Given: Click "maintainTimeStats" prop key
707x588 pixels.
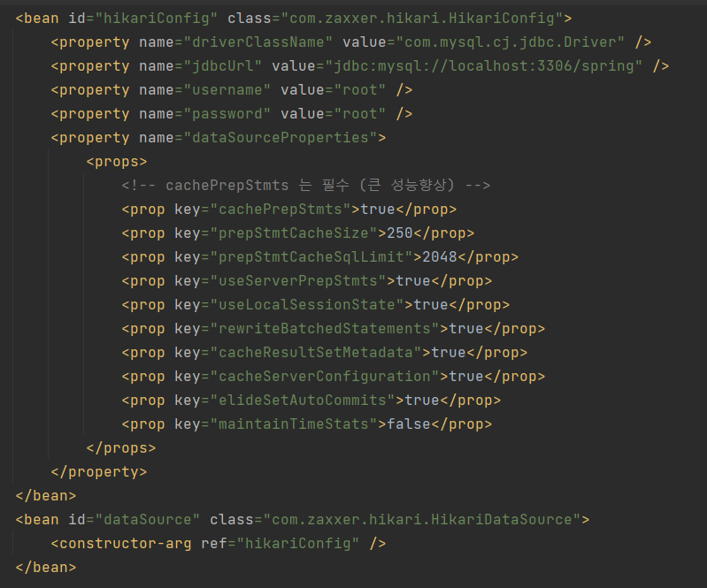Looking at the screenshot, I should coord(294,424).
